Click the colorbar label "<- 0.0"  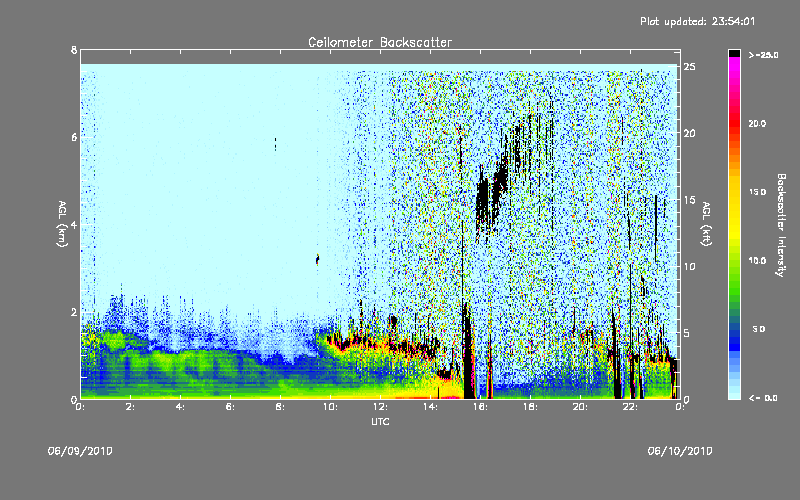(763, 398)
